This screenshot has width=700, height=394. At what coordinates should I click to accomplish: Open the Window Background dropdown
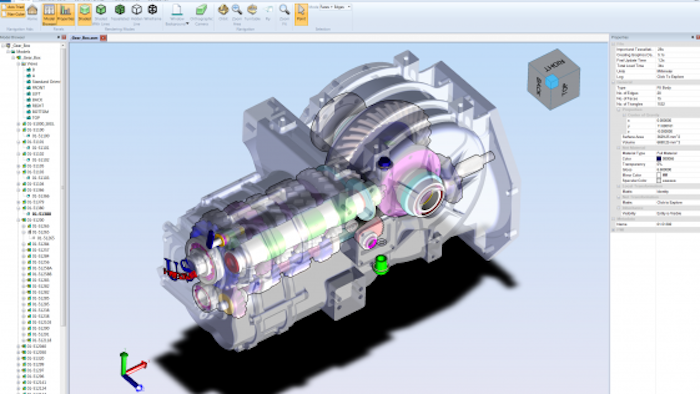pyautogui.click(x=177, y=13)
